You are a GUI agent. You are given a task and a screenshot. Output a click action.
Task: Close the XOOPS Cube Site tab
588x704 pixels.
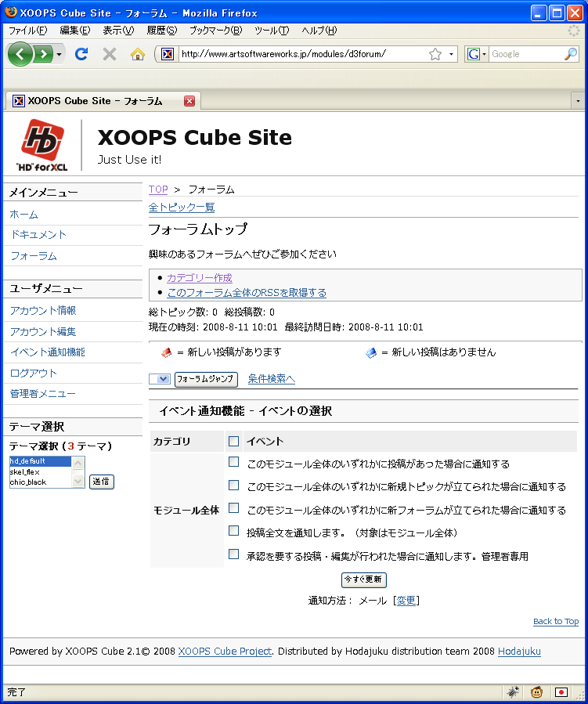coord(189,101)
